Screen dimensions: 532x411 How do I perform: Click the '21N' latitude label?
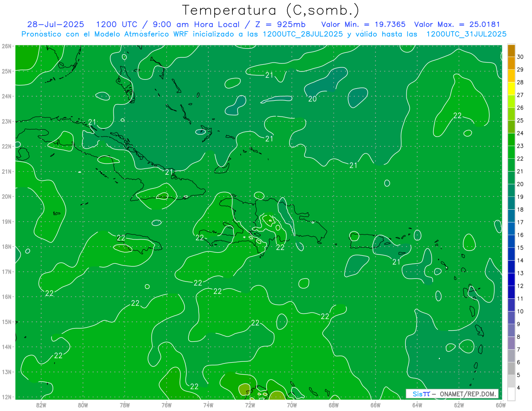click(7, 171)
